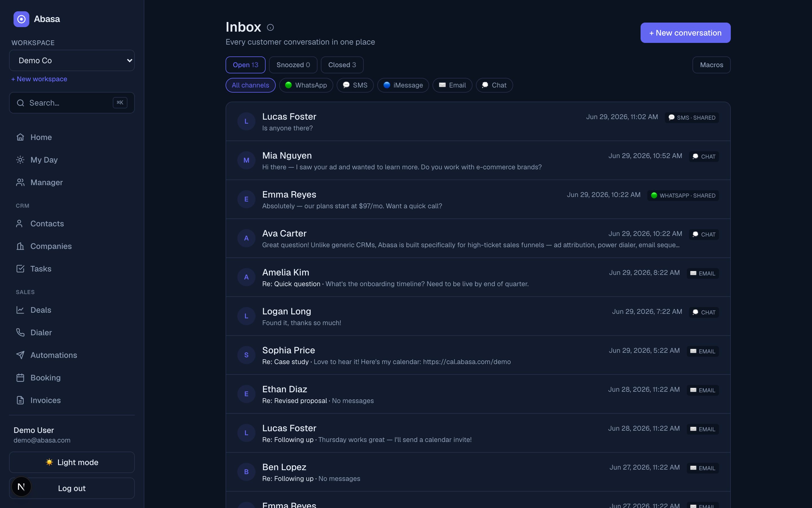The height and width of the screenshot is (508, 812).
Task: Open Mia Nguyen's e-commerce brands message
Action: coord(478,160)
